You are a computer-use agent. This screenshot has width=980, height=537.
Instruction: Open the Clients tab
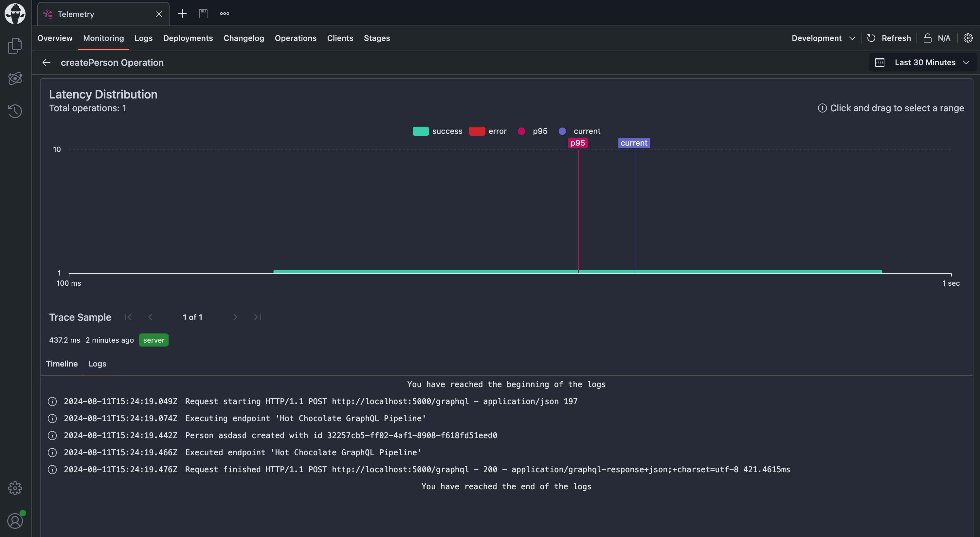point(340,38)
